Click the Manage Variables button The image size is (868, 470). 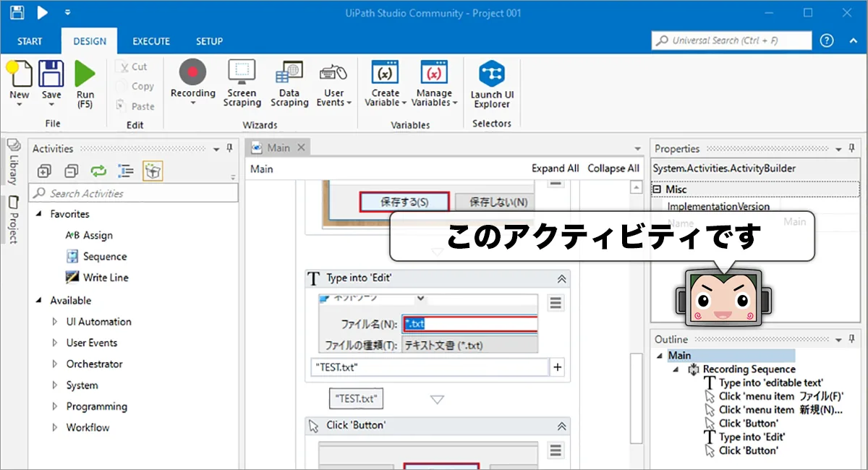[434, 83]
